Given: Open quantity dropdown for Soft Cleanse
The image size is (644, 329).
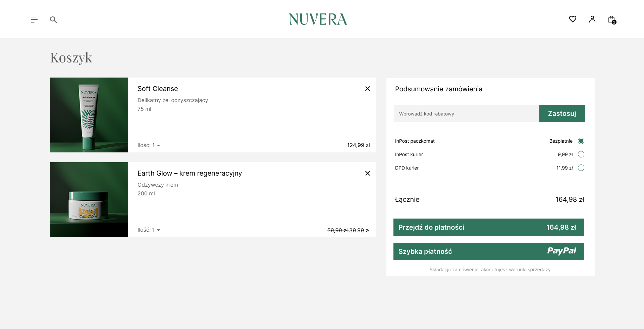Looking at the screenshot, I should [149, 145].
